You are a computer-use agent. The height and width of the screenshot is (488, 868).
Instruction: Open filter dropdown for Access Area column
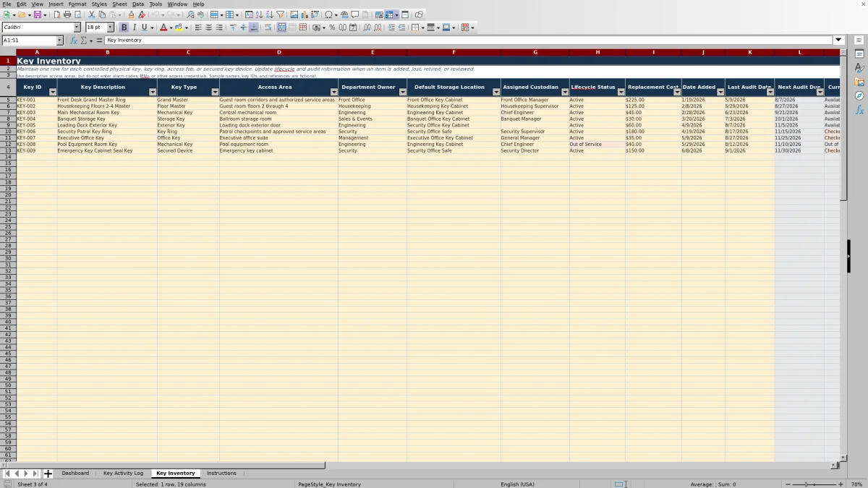[333, 92]
